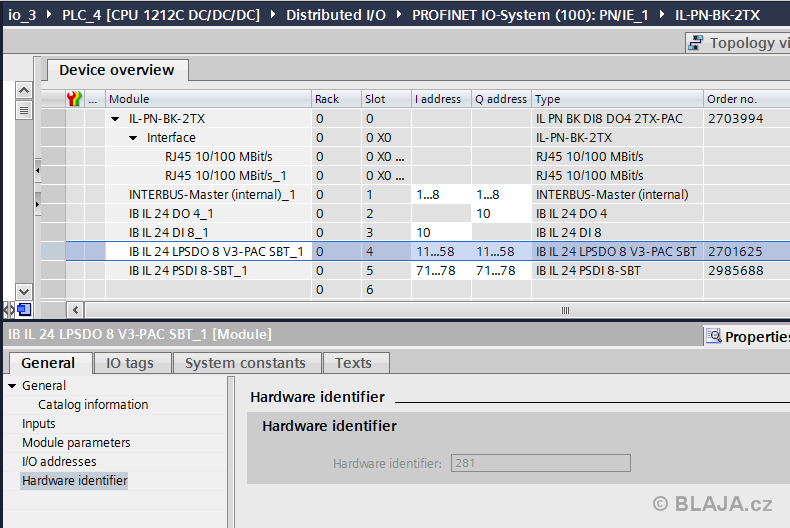This screenshot has width=790, height=528.
Task: Click order number 2985688
Action: click(x=736, y=271)
